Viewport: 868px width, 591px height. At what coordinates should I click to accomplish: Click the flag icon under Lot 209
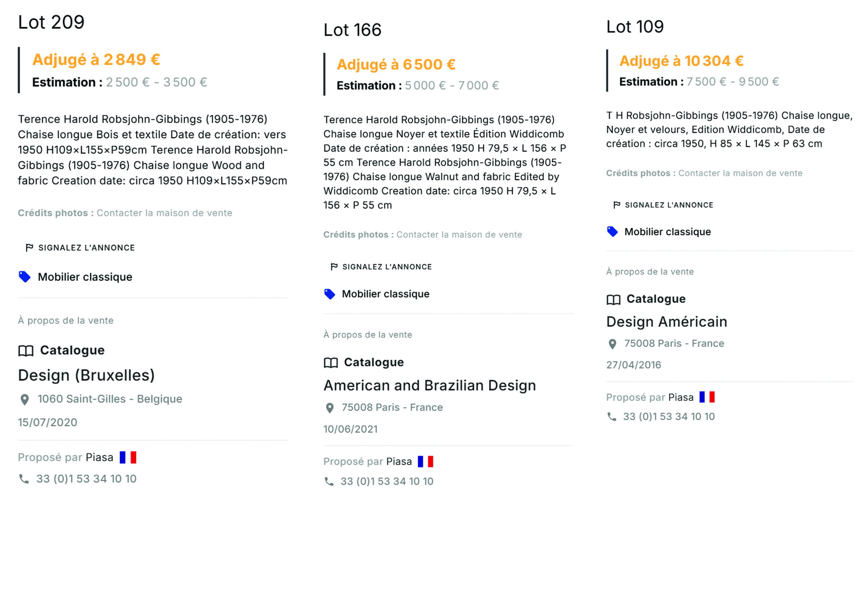[29, 247]
